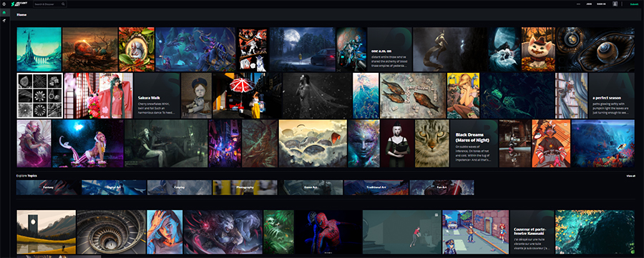Open the neon alley cityscape artwork
The image size is (644, 258).
224,144
